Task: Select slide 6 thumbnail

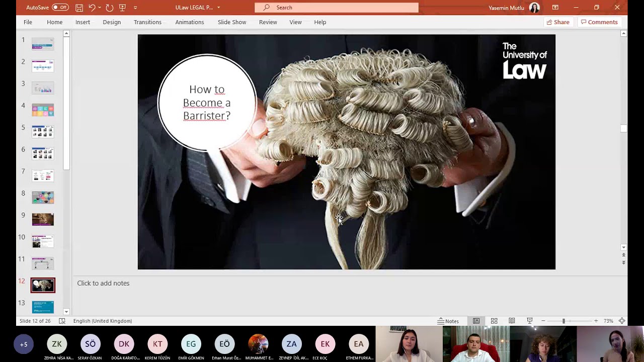Action: (x=43, y=153)
